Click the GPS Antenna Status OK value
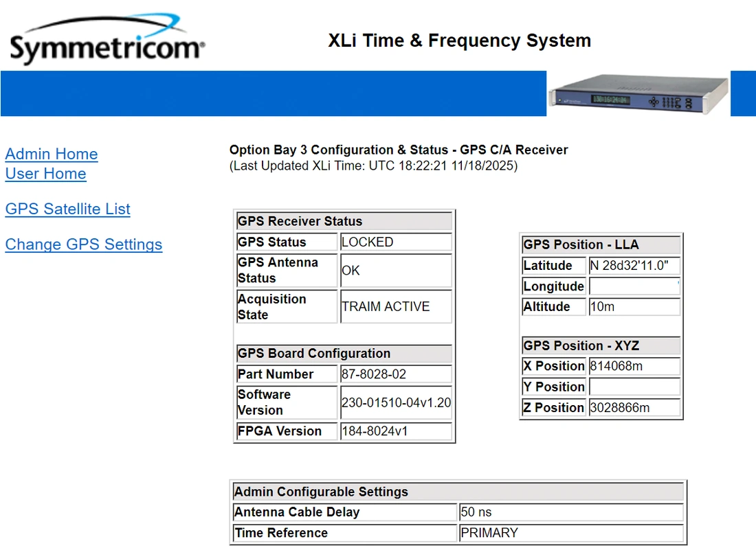The height and width of the screenshot is (548, 756). pyautogui.click(x=395, y=271)
